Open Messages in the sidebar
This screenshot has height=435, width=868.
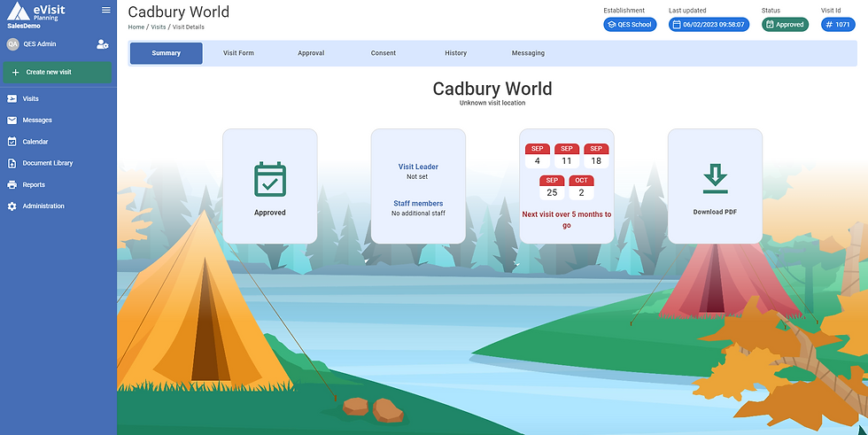pyautogui.click(x=37, y=120)
